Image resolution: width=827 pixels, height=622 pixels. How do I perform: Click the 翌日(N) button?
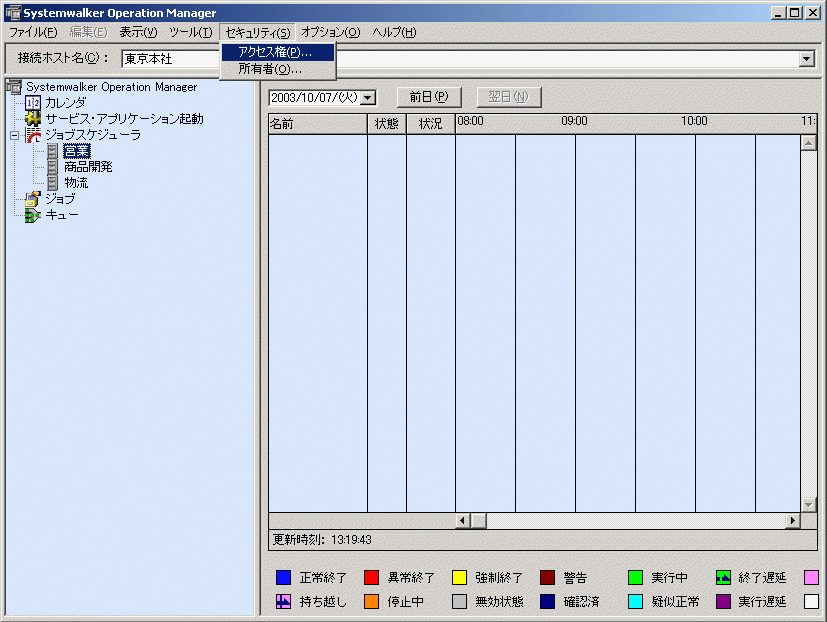pos(509,97)
